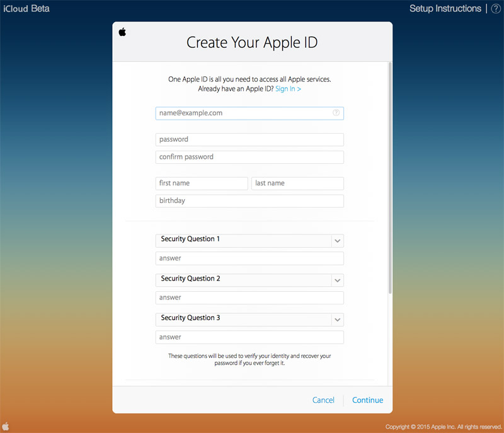Viewport: 504px width, 433px height.
Task: Open Setup Instructions link
Action: point(445,8)
